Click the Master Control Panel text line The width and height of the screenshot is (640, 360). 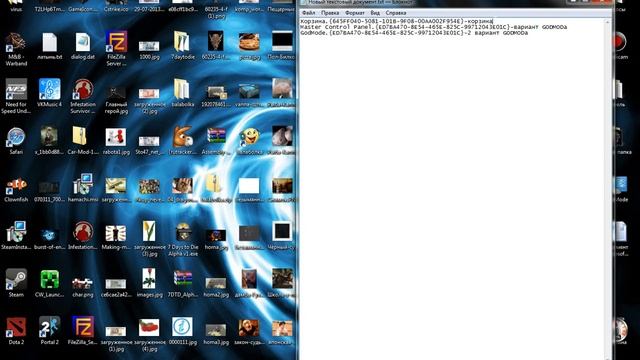(433, 27)
